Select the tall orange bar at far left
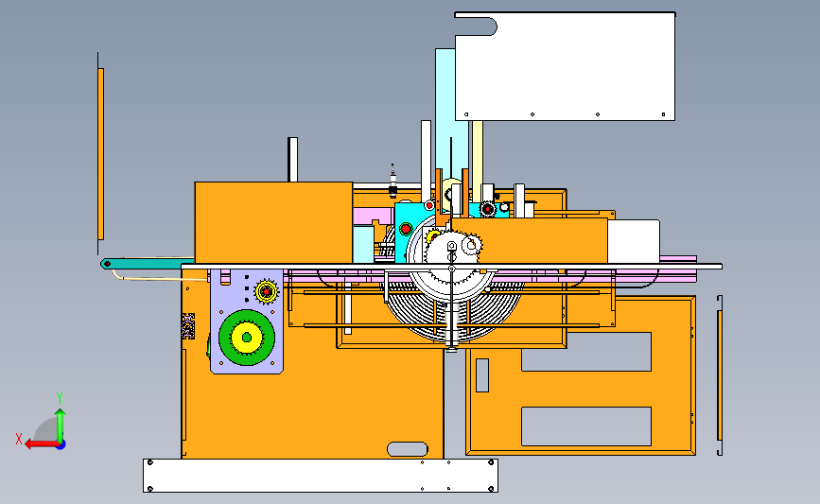This screenshot has width=820, height=504. tap(101, 154)
